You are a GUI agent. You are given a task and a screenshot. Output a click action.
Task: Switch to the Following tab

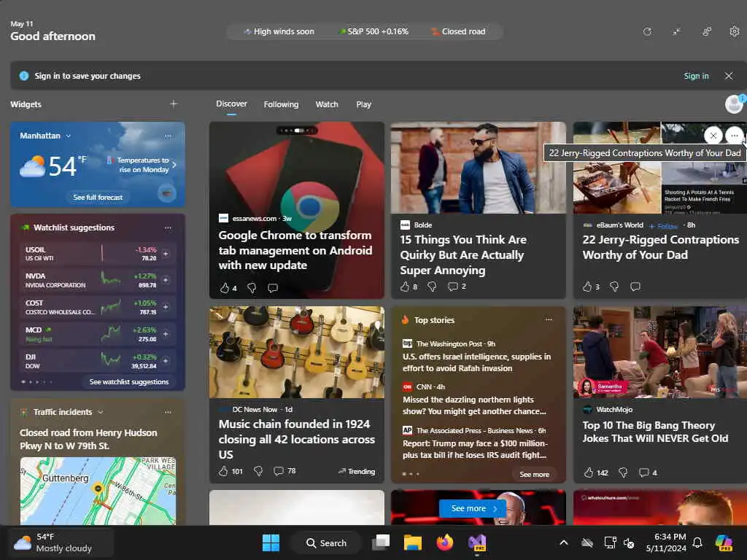281,104
